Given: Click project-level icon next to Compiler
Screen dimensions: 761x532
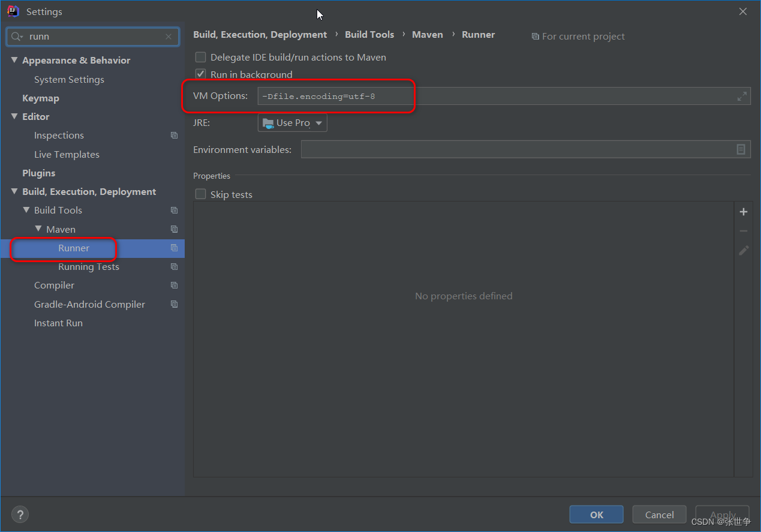Looking at the screenshot, I should coord(174,285).
